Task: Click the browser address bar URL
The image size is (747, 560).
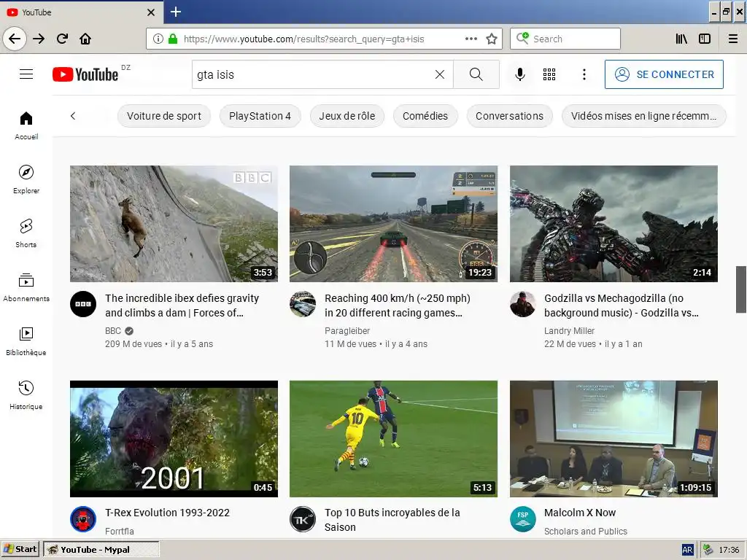Action: (x=303, y=39)
